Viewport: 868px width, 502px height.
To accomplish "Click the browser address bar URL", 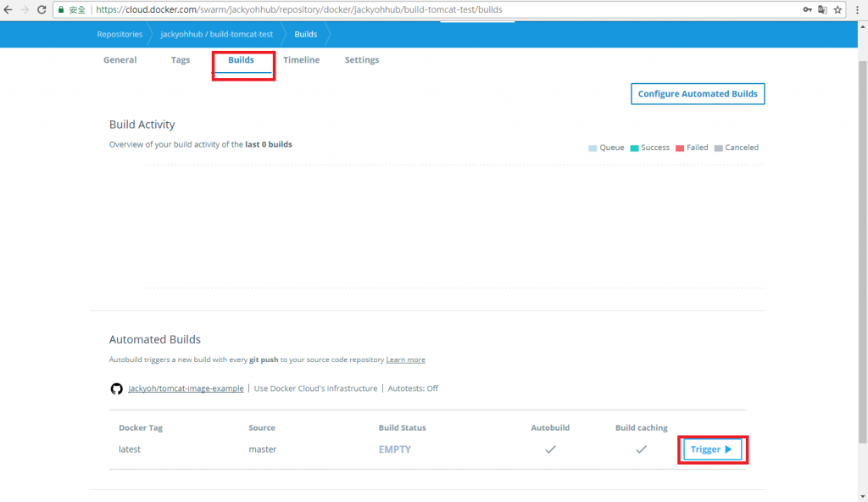I will point(299,9).
